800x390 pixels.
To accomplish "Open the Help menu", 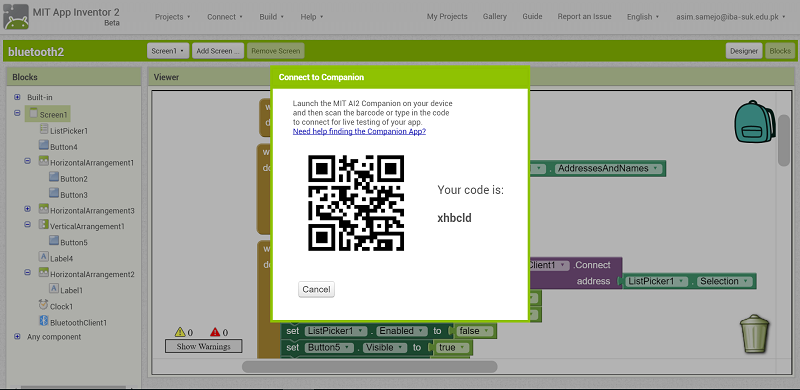I will (x=312, y=17).
